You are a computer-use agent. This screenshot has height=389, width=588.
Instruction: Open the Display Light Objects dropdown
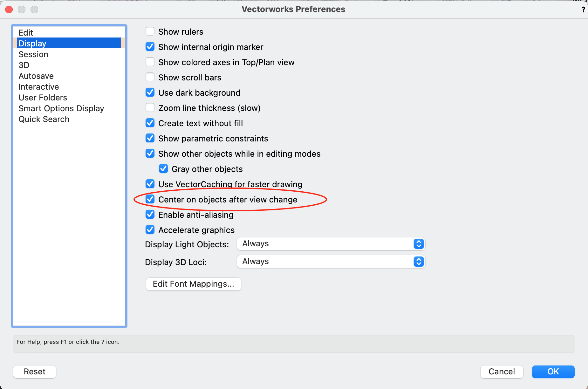[x=331, y=244]
